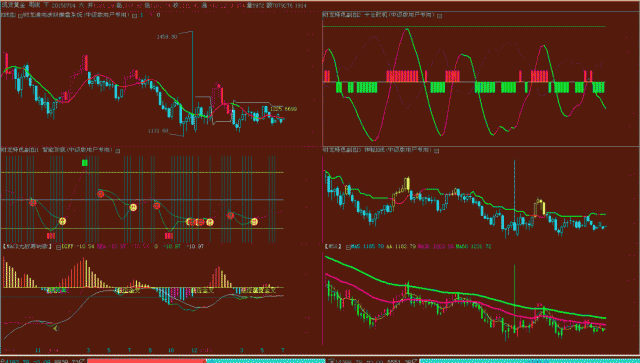
Task: Toggle the expander beside middle-left indicator title
Action: tap(118, 151)
